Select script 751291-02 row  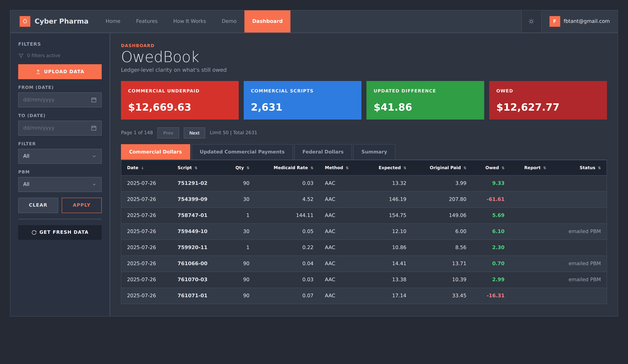point(364,183)
